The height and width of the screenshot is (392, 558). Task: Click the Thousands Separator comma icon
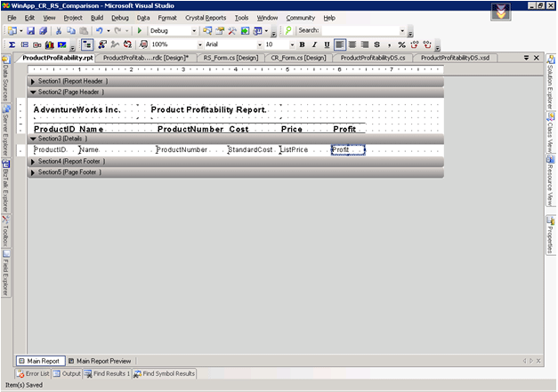point(389,44)
